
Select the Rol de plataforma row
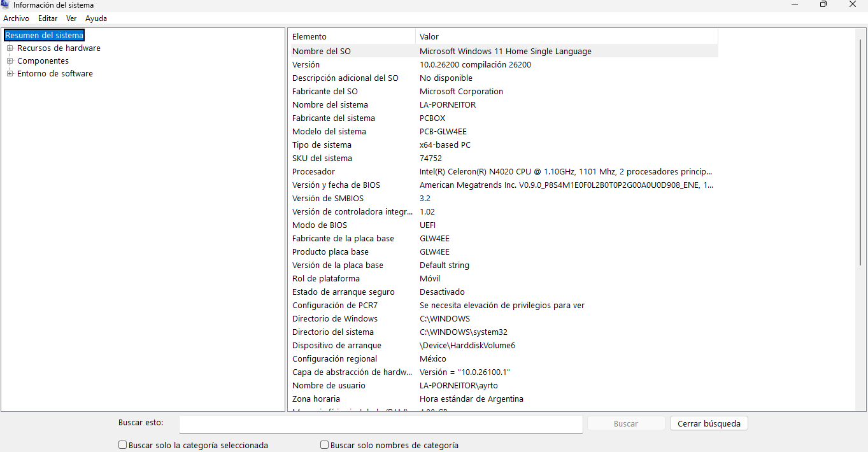[x=504, y=279]
